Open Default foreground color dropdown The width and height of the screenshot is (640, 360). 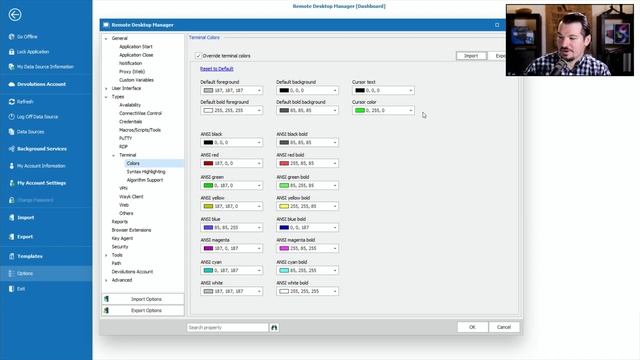pyautogui.click(x=259, y=91)
